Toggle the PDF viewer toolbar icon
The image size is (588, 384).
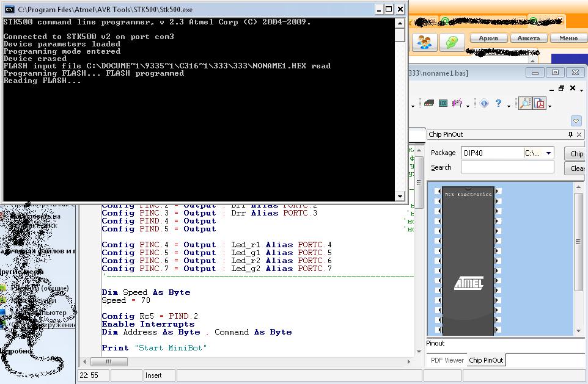[540, 103]
